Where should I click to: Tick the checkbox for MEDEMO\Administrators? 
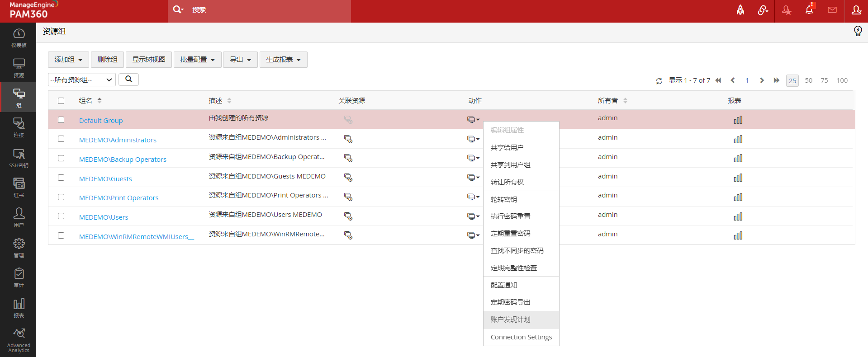tap(61, 139)
